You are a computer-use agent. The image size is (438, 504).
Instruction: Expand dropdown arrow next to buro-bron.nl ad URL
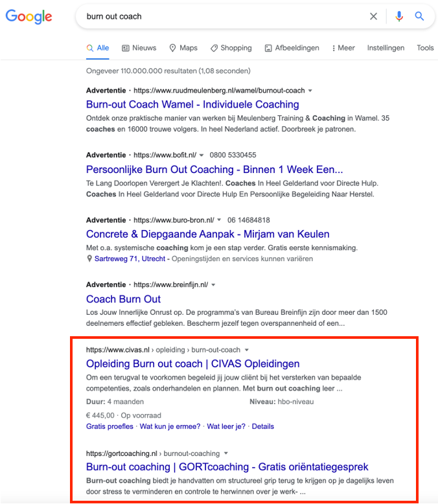pos(219,220)
